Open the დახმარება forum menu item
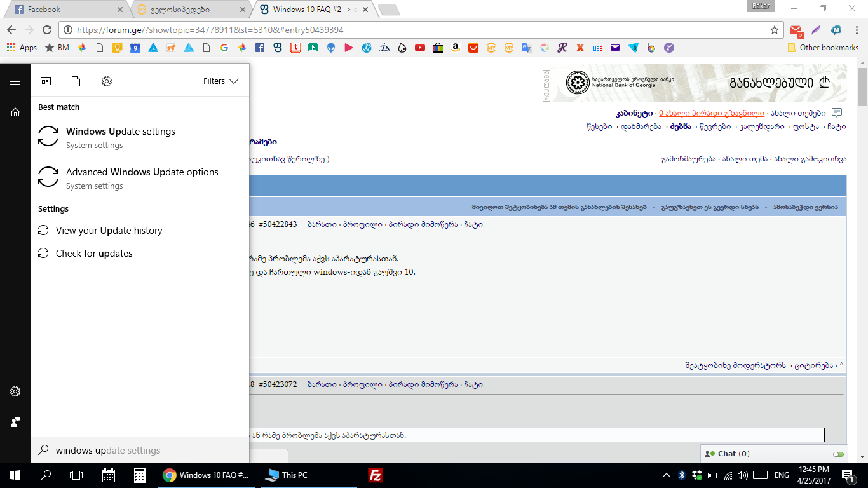The height and width of the screenshot is (488, 868). click(x=641, y=126)
